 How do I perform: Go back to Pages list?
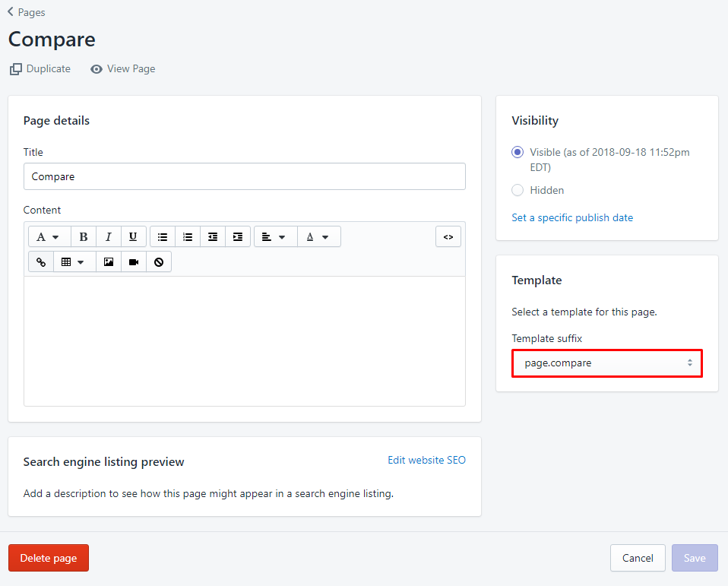(x=27, y=12)
